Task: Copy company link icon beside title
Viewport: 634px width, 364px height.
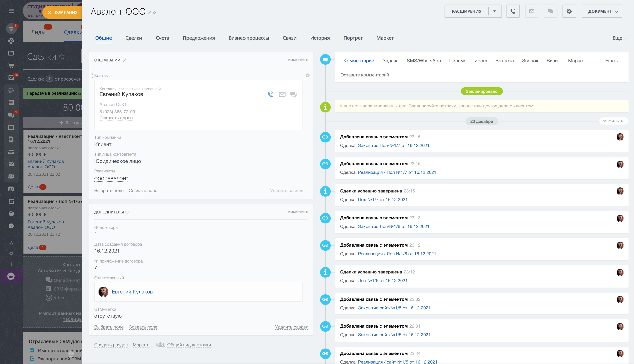Action: coord(155,13)
